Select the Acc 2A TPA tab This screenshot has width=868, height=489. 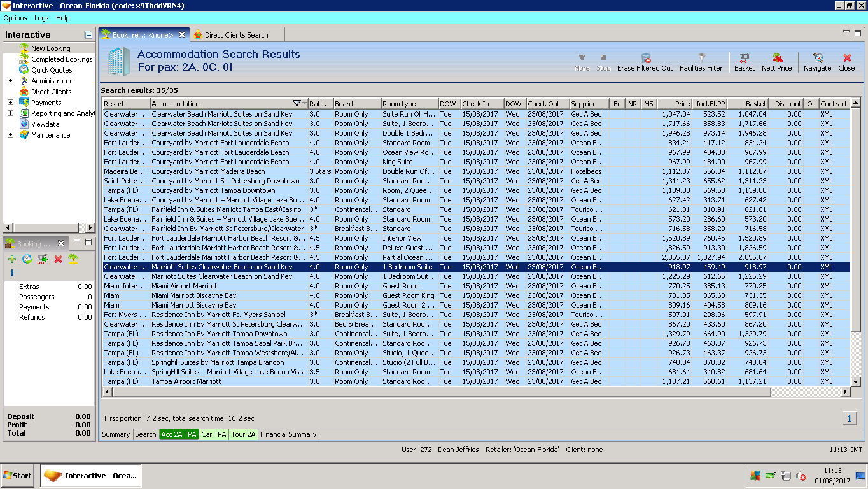click(x=179, y=434)
